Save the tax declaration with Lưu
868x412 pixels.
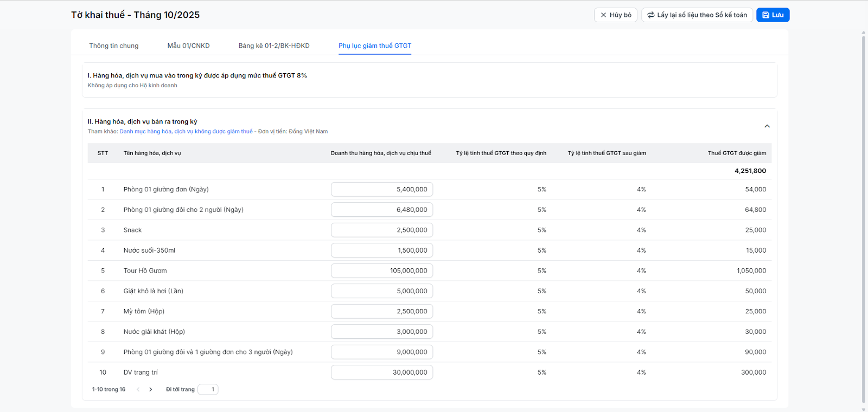coord(773,15)
